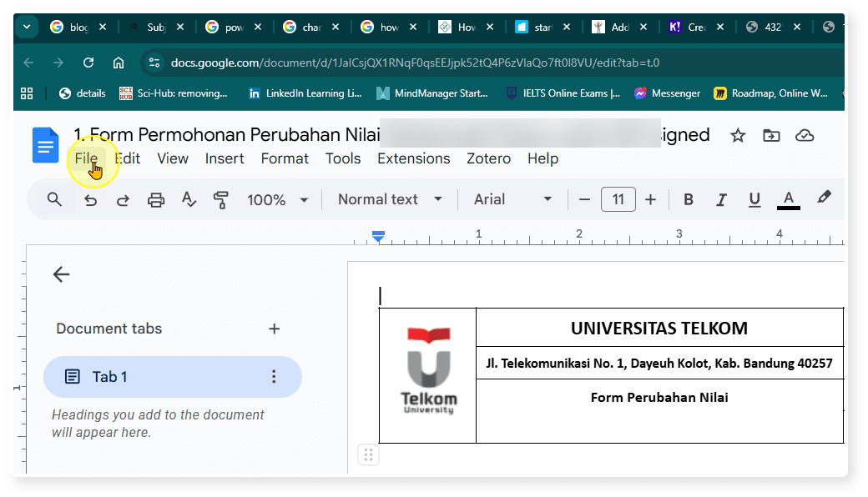Open the IELTS Online Exams bookmark
868x497 pixels.
click(x=563, y=93)
